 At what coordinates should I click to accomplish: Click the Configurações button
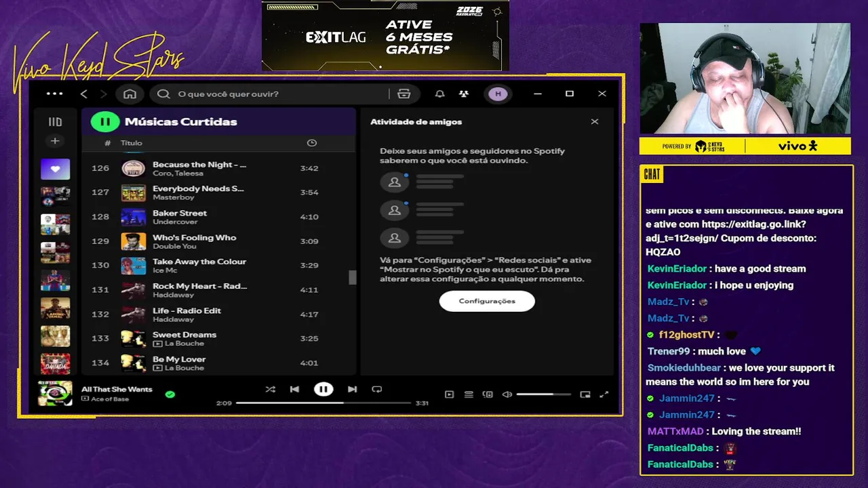[x=487, y=301]
